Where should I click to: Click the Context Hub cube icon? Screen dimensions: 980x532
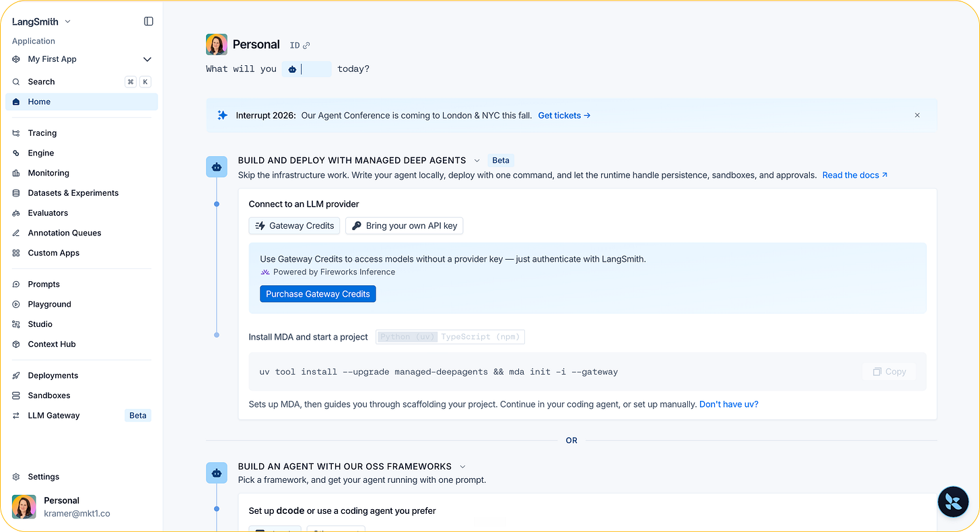(x=16, y=344)
